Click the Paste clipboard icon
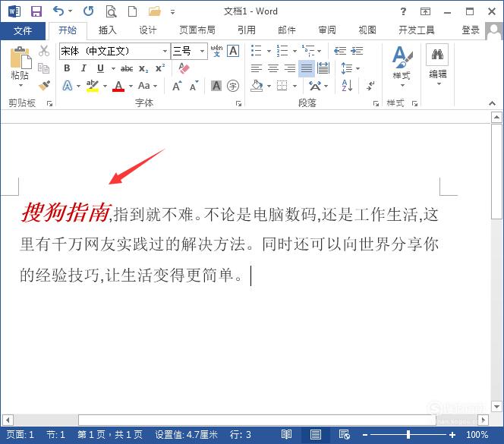Image resolution: width=504 pixels, height=444 pixels. 20,58
